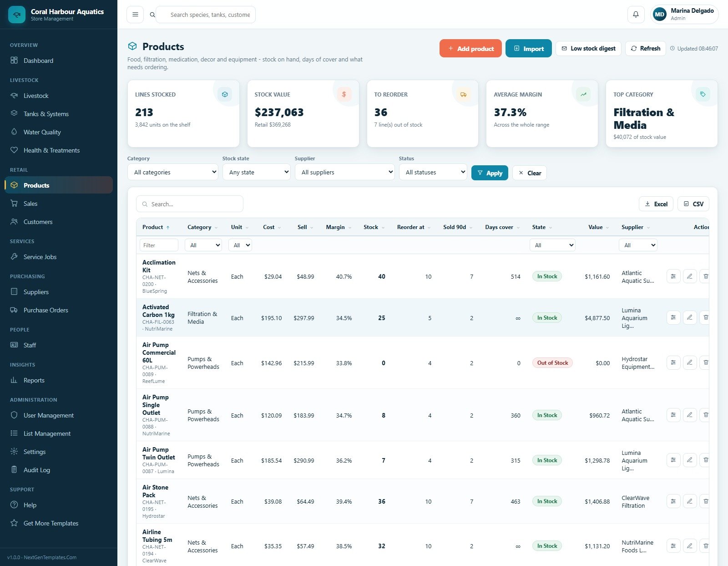This screenshot has width=728, height=566.
Task: Click the edit pencil for Acclimation Kit
Action: [690, 276]
